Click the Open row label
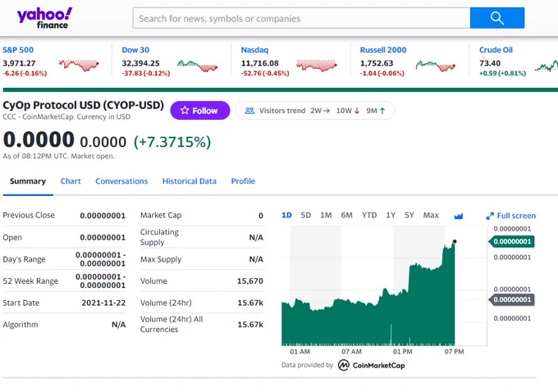The height and width of the screenshot is (392, 558). point(12,237)
